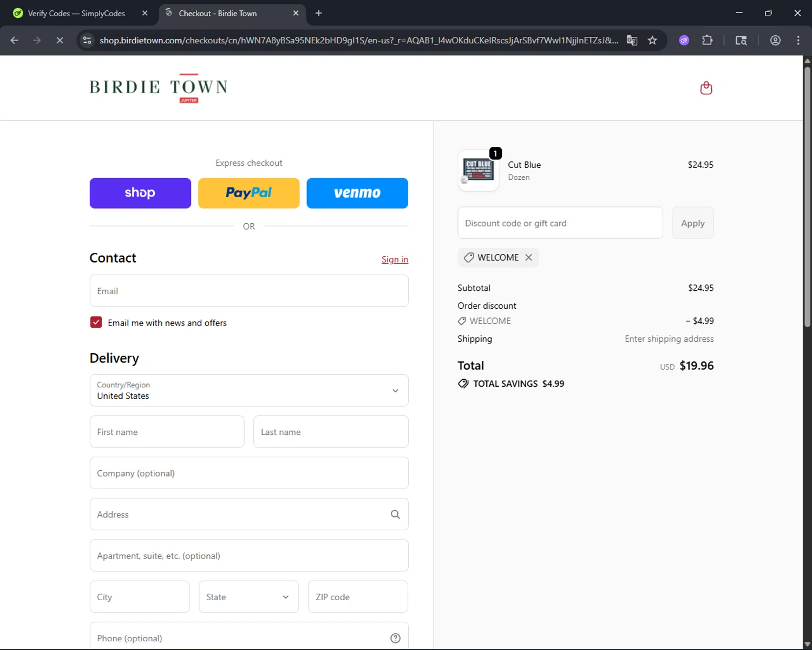Click the ZIP code field
The height and width of the screenshot is (650, 812).
pos(358,597)
